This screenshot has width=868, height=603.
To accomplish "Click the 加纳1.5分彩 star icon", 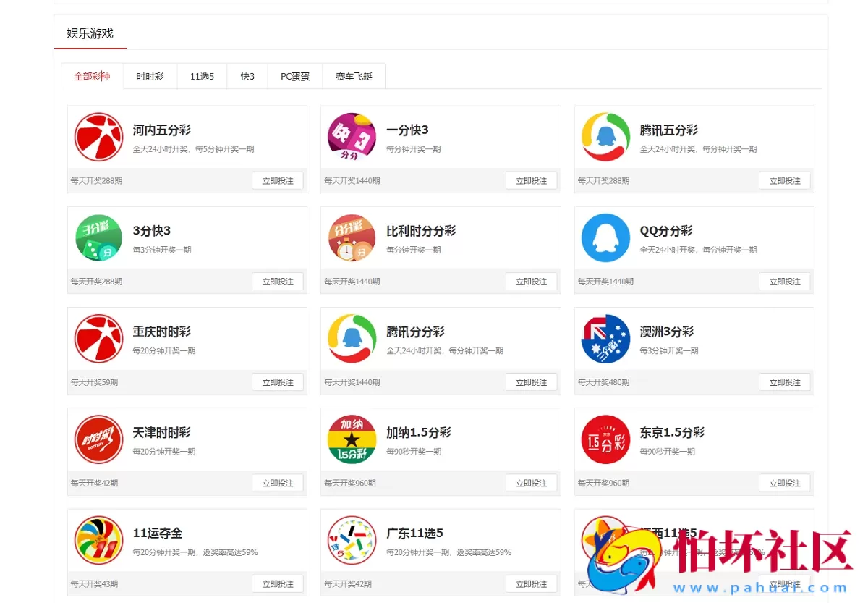I will (x=352, y=438).
